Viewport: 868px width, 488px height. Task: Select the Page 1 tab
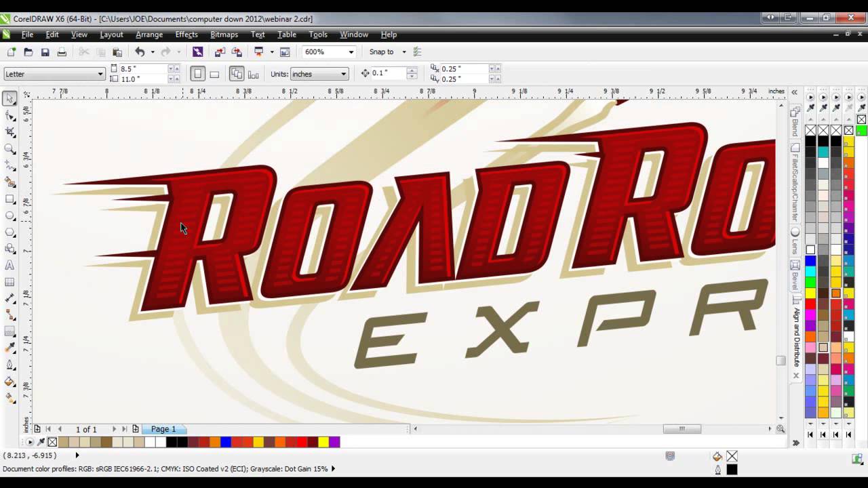click(163, 429)
